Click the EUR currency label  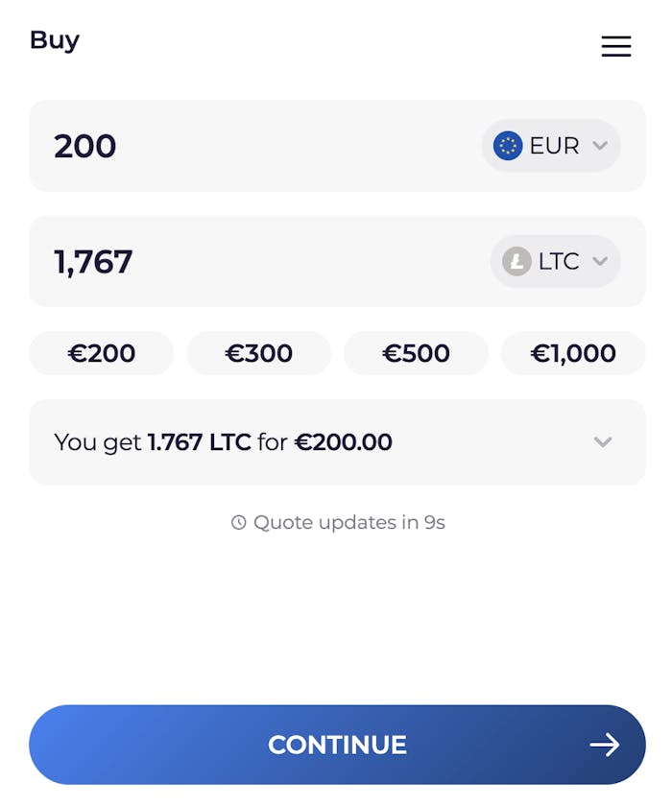(554, 146)
